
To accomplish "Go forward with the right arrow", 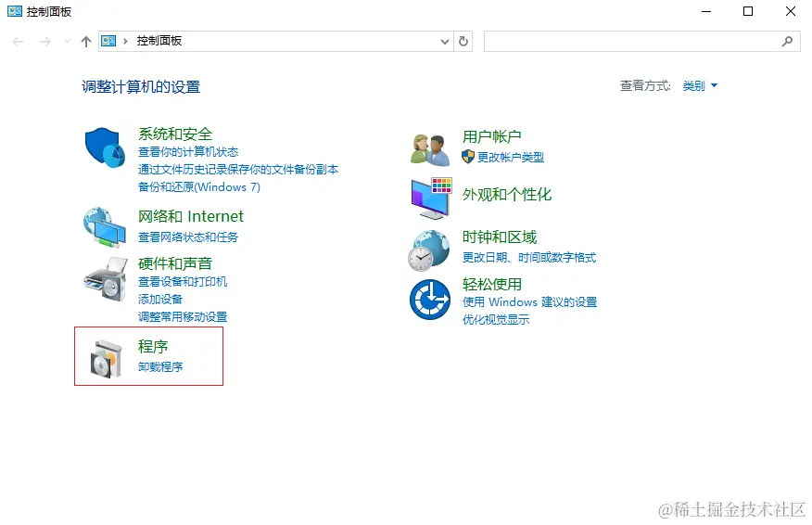I will [45, 42].
